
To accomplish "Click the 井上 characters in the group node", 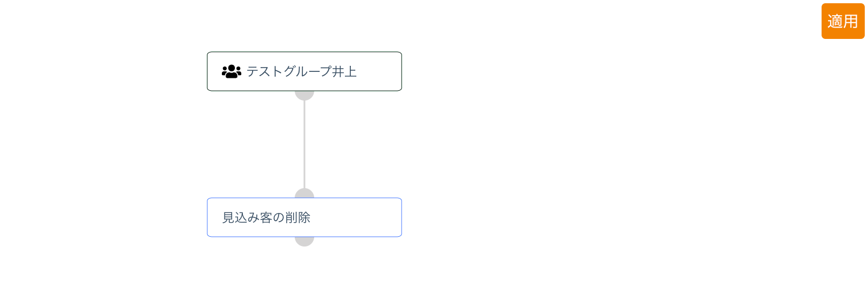I will [344, 71].
